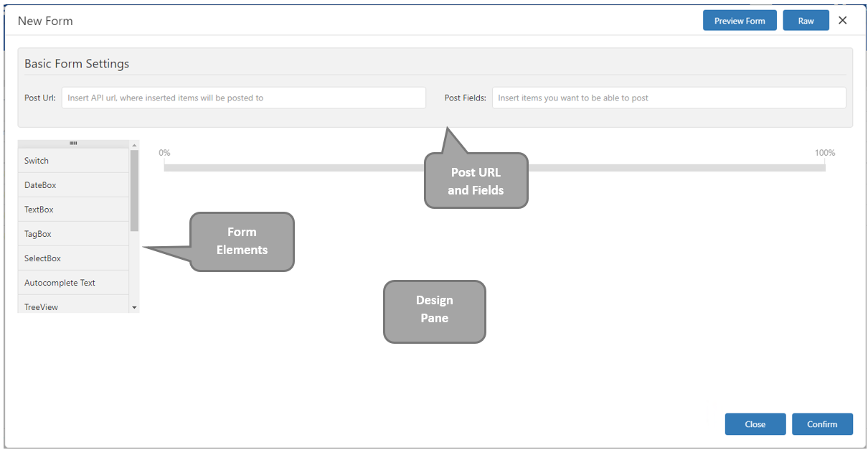Pick the DateBox element from the list
This screenshot has width=868, height=450.
[73, 185]
